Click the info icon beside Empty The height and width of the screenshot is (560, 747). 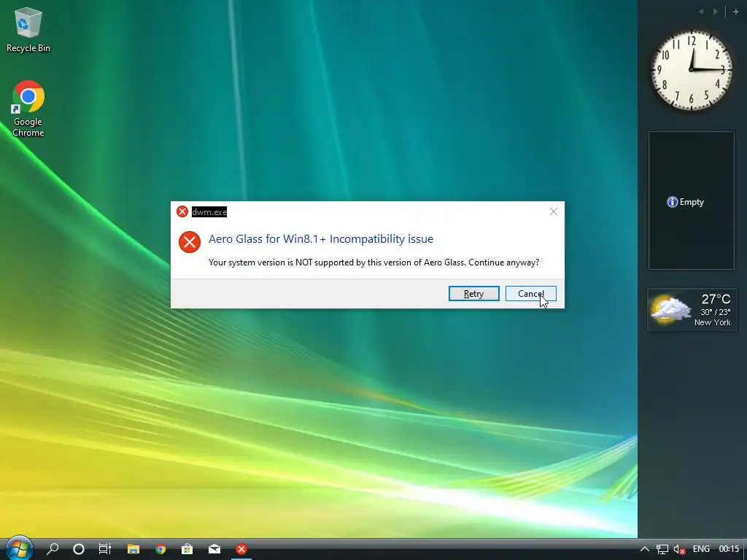click(x=672, y=202)
